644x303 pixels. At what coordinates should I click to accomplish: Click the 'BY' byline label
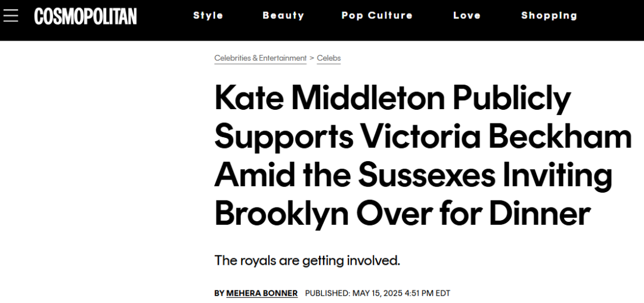pyautogui.click(x=219, y=293)
